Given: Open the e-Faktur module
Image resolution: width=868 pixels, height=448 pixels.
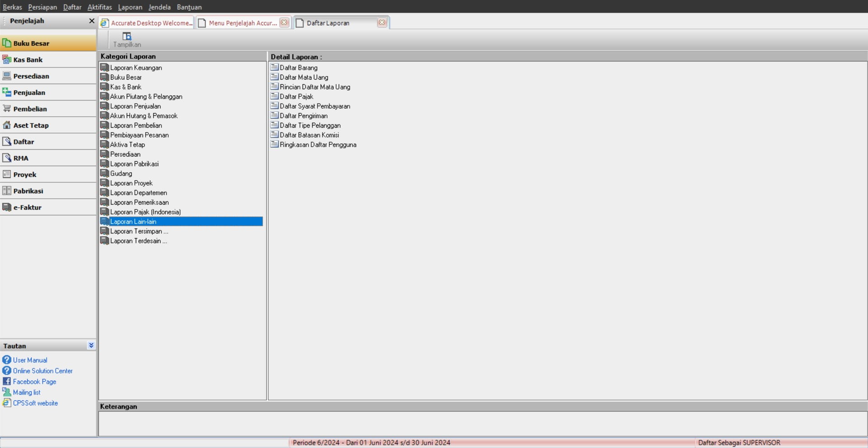Looking at the screenshot, I should [27, 207].
